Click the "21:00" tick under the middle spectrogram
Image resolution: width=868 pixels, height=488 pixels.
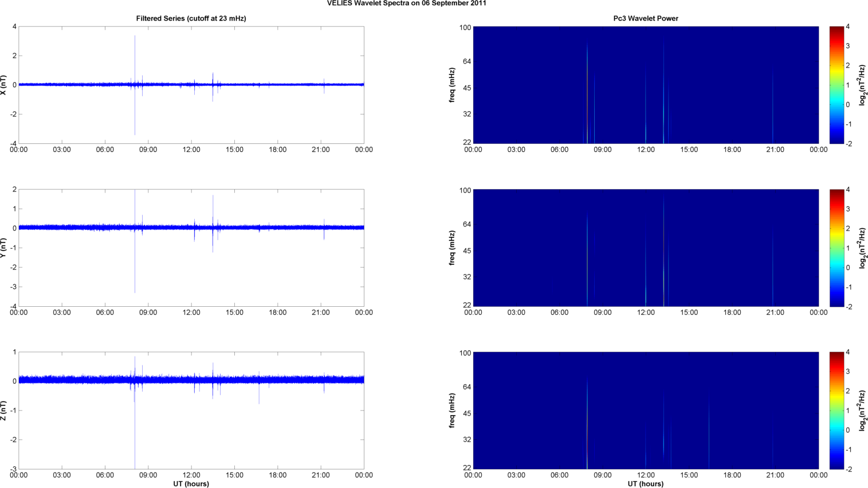coord(775,313)
